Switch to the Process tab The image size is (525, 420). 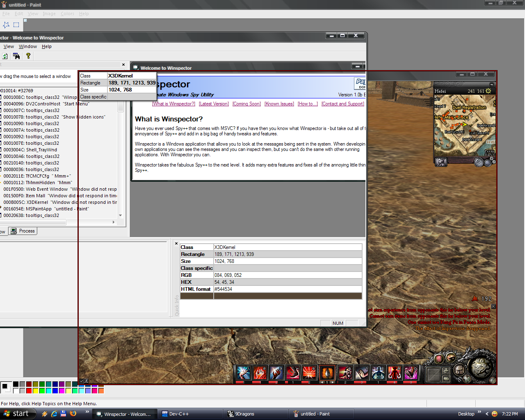point(23,231)
